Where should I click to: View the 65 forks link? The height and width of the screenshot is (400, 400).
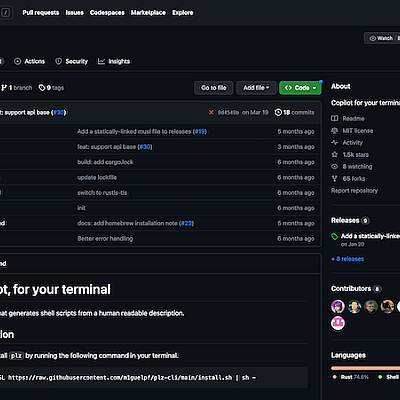coord(354,179)
